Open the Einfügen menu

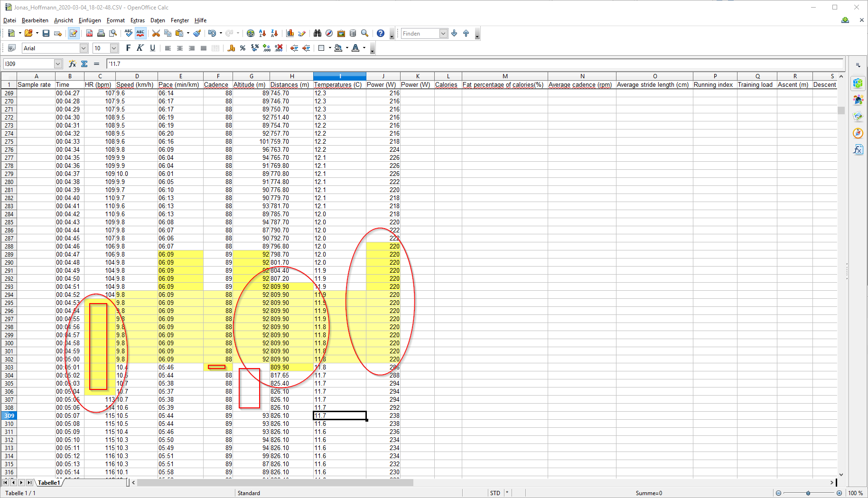coord(90,20)
